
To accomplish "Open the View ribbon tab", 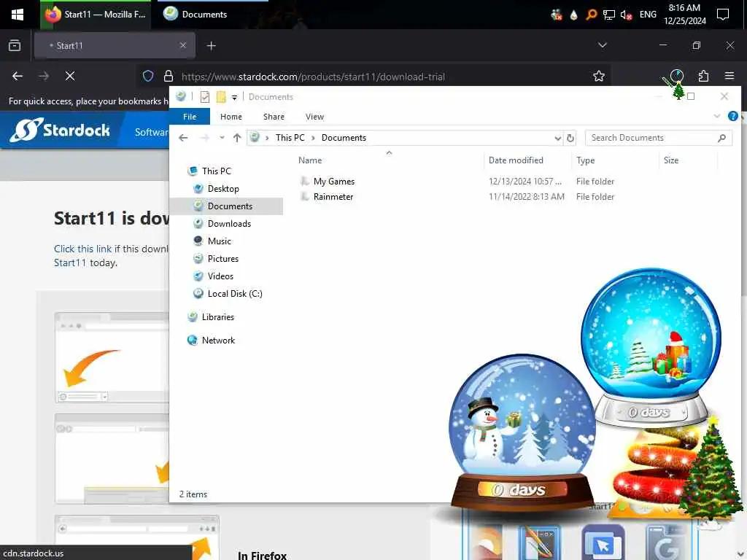I will (314, 117).
